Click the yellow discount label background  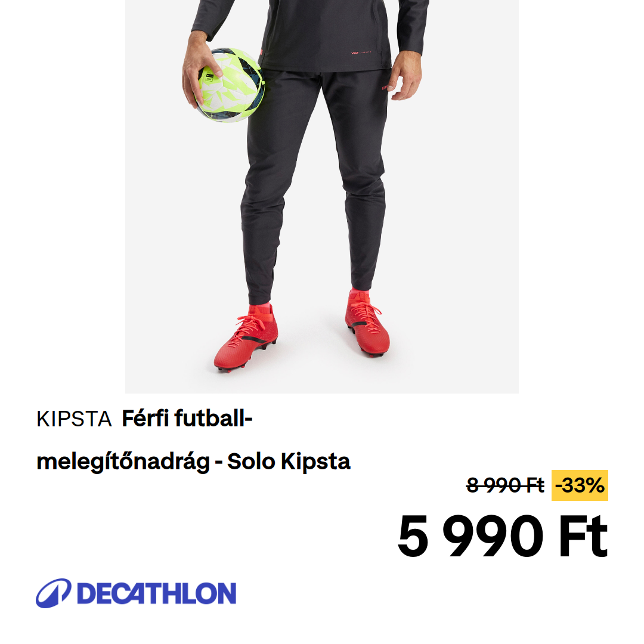click(580, 485)
